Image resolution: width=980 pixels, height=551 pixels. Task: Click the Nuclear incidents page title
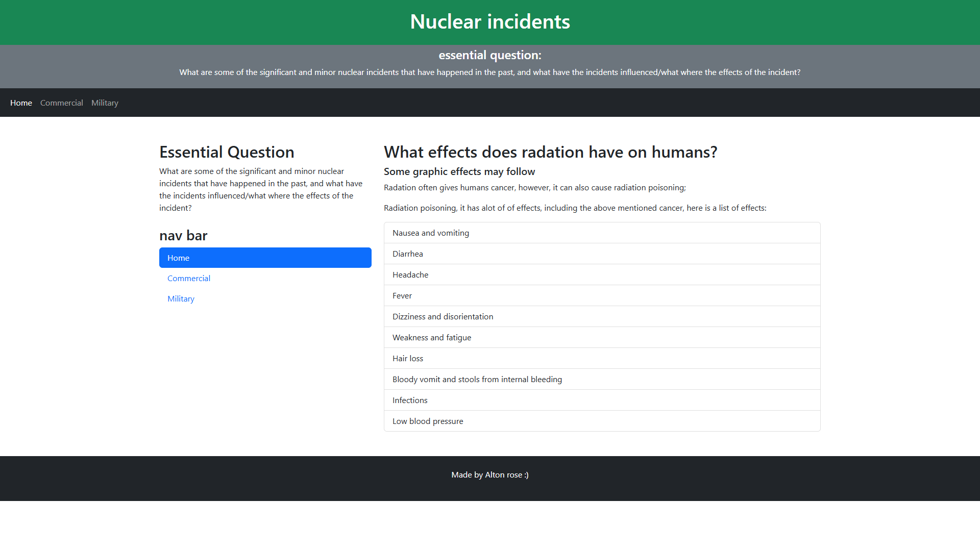click(489, 21)
